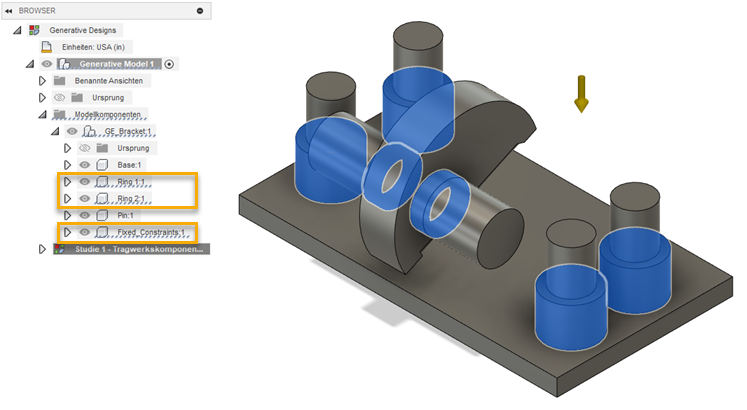Hide Fixed_Constraints:1 with its eye icon

point(85,232)
